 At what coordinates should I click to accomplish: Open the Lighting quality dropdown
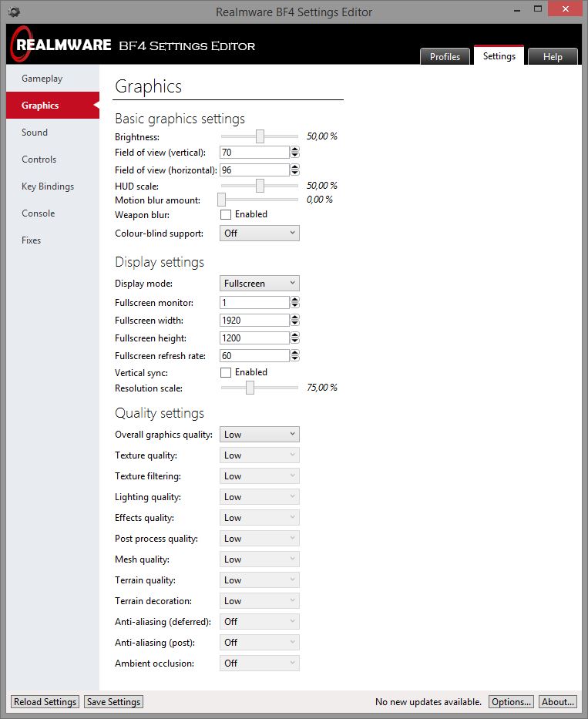pos(260,496)
